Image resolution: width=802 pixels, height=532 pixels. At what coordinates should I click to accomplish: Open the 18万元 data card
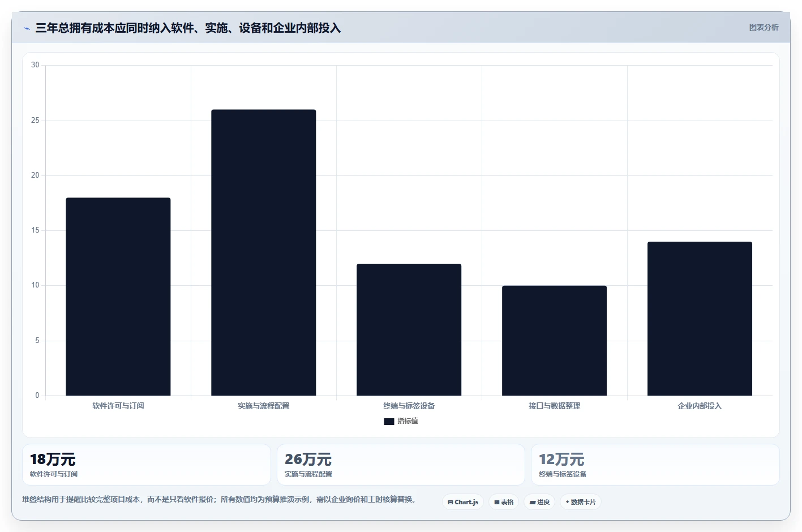tap(147, 465)
